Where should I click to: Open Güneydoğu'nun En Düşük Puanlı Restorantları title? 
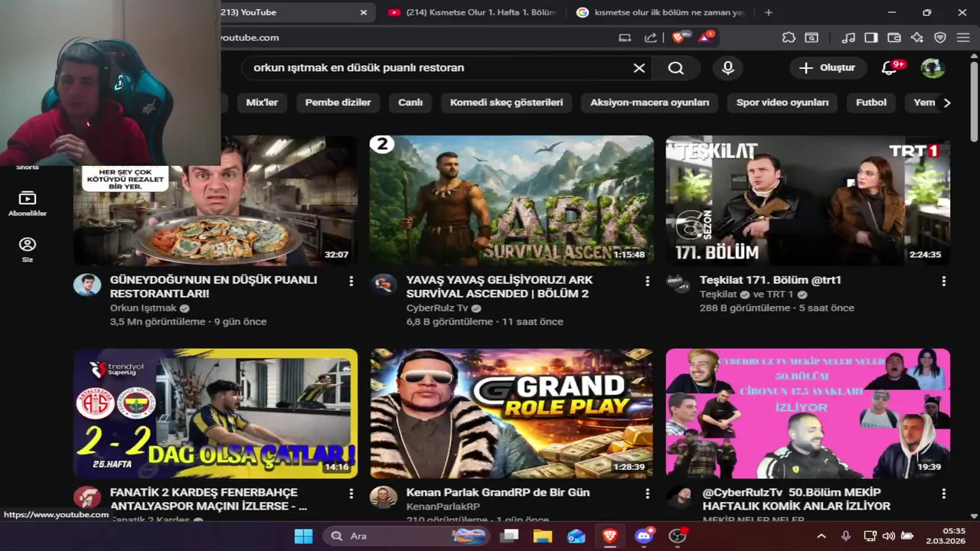tap(214, 286)
